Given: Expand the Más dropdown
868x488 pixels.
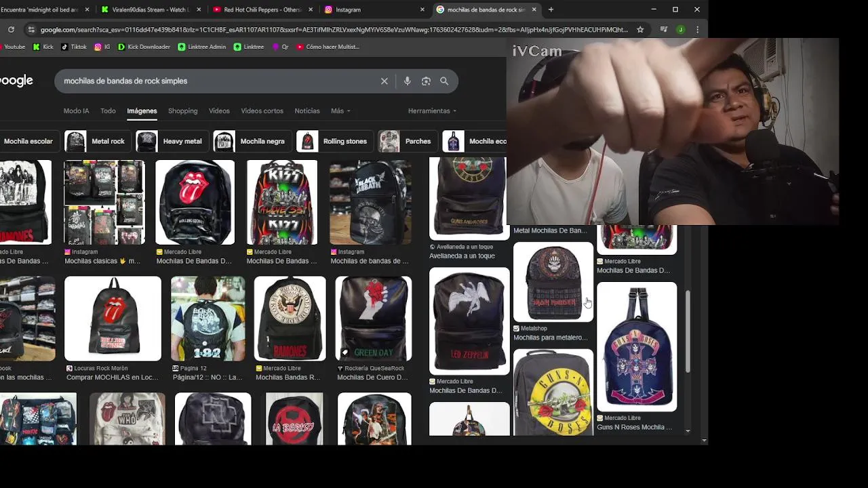Looking at the screenshot, I should point(340,110).
